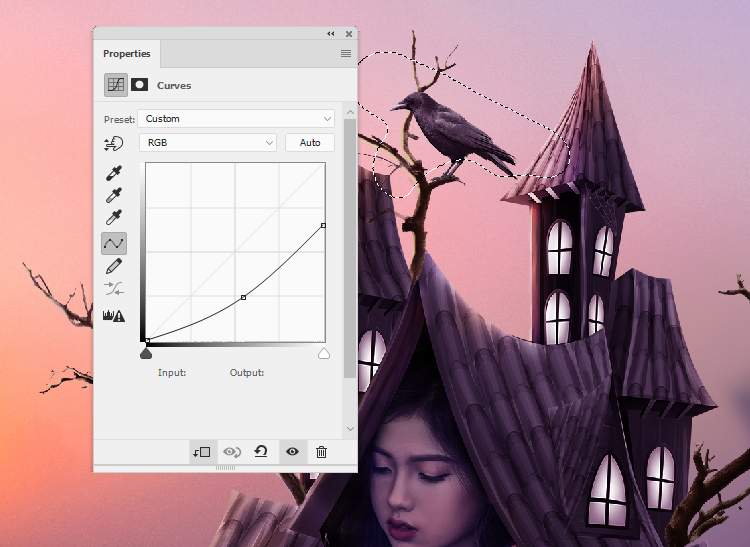Screen dimensions: 750x547
Task: Select the upper right curve endpoint
Action: (323, 225)
